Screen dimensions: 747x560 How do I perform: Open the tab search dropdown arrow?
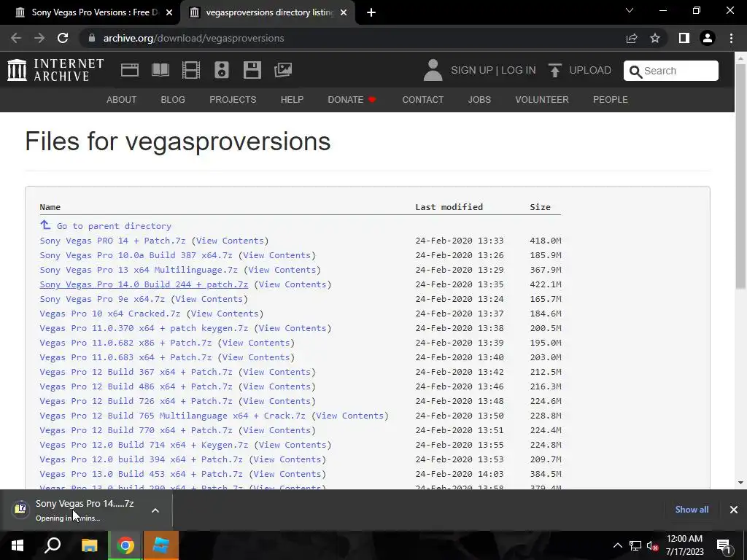pyautogui.click(x=630, y=10)
